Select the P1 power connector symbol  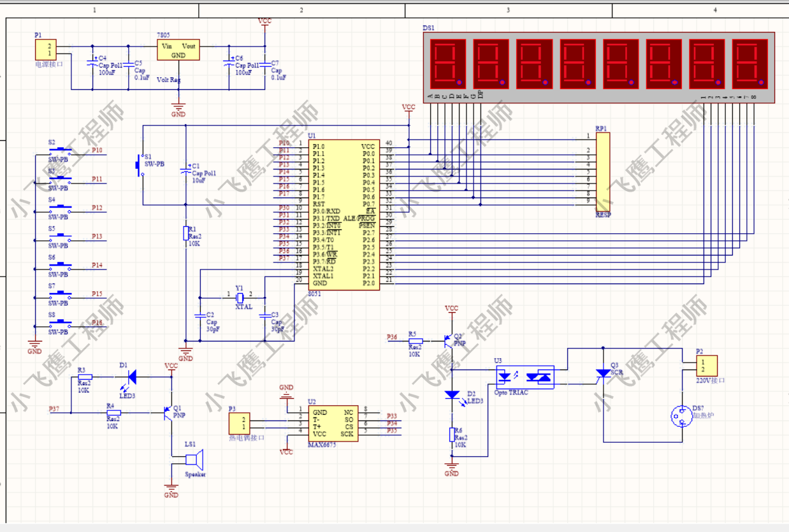click(46, 50)
